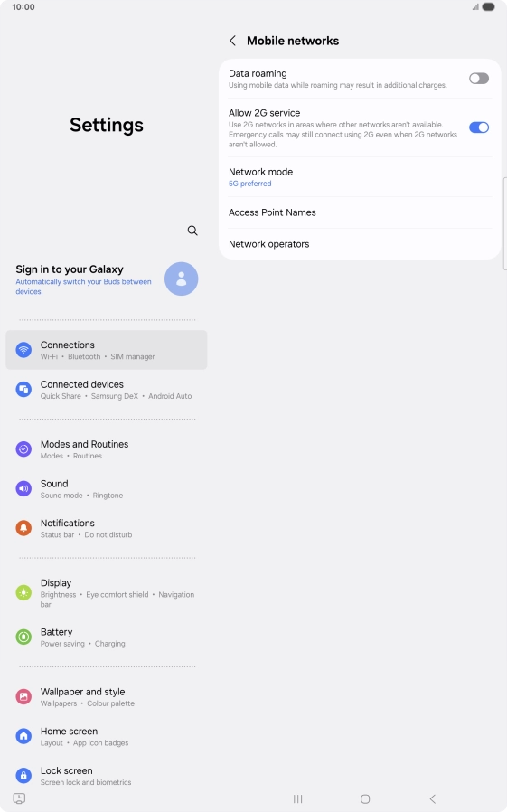Open Lock screen settings

coord(106,775)
